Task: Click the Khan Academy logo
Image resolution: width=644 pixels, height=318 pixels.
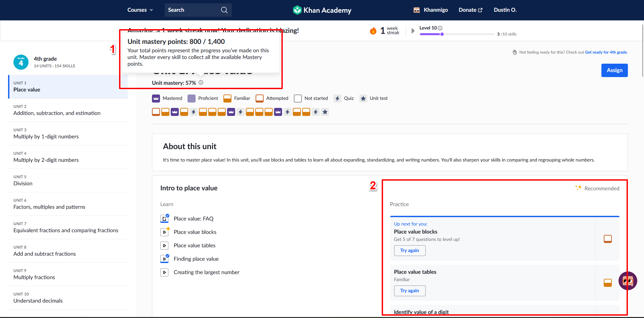Action: point(321,10)
